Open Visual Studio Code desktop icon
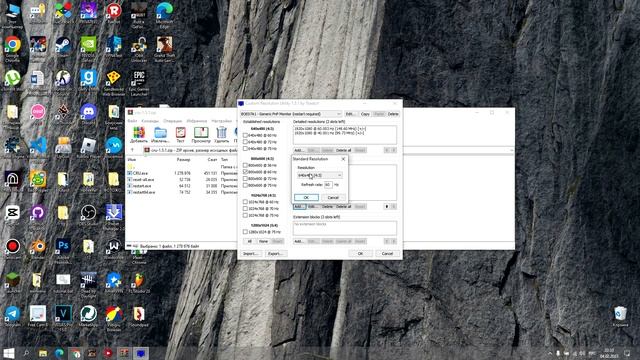Screen dimensions: 640x360 pyautogui.click(x=38, y=145)
